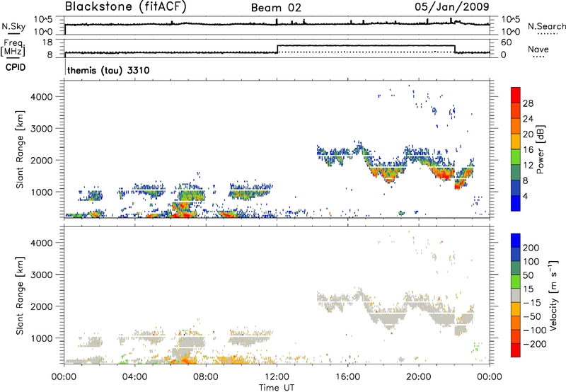Click the 'CPID' label
This screenshot has width=566, height=392.
click(x=16, y=67)
